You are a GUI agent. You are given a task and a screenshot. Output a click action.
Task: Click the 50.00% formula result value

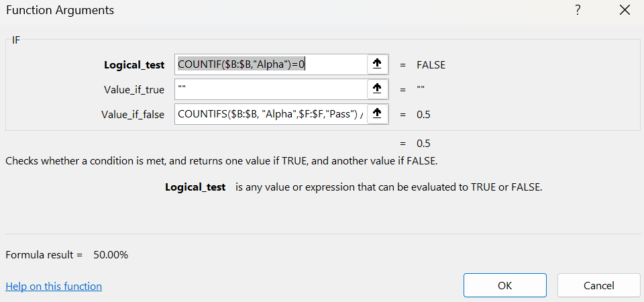tap(111, 255)
